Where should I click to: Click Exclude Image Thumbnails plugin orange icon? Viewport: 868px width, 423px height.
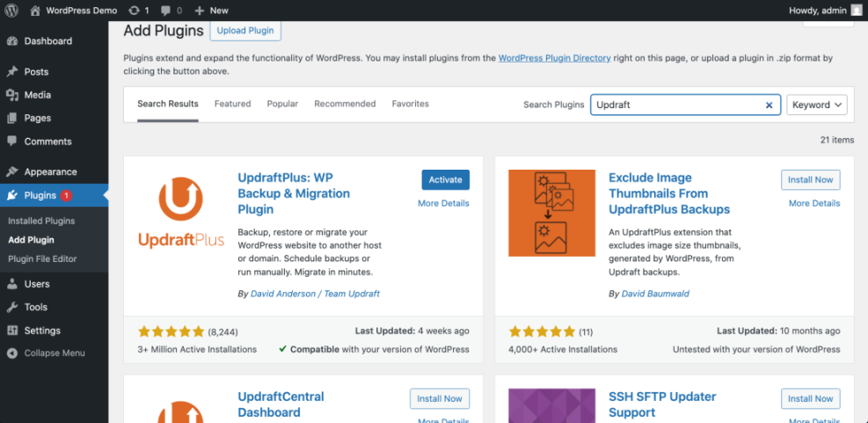(552, 213)
